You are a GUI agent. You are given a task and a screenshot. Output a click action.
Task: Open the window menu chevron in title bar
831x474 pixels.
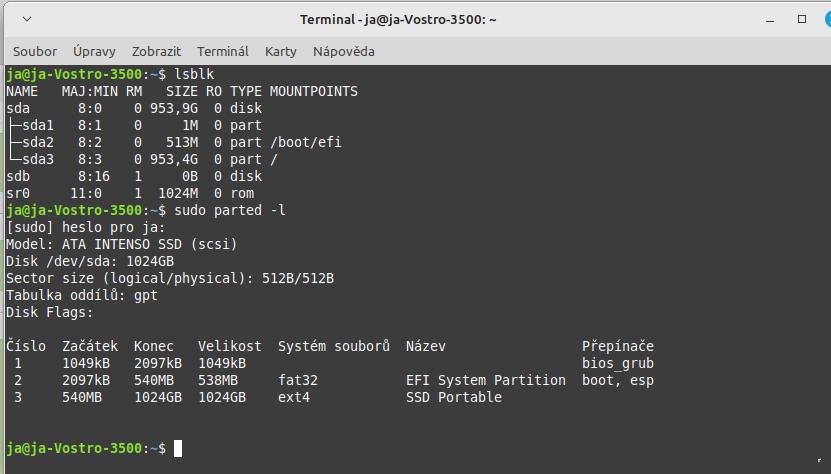point(25,19)
